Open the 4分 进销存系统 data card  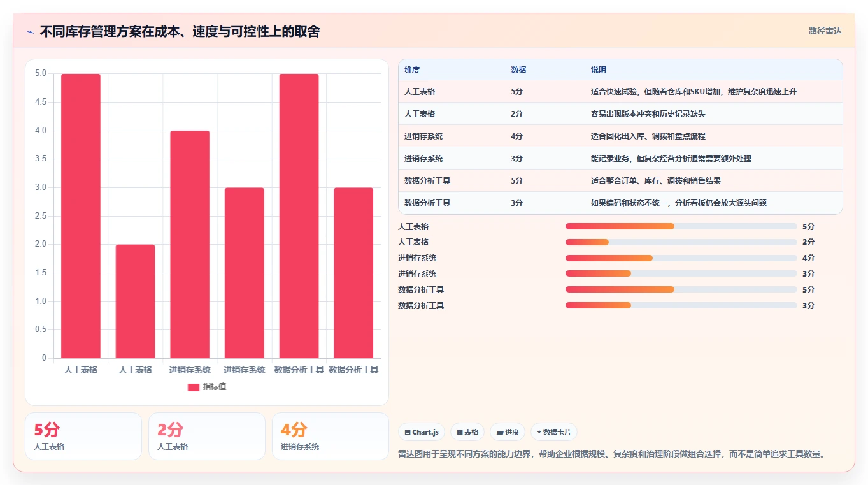coord(331,436)
